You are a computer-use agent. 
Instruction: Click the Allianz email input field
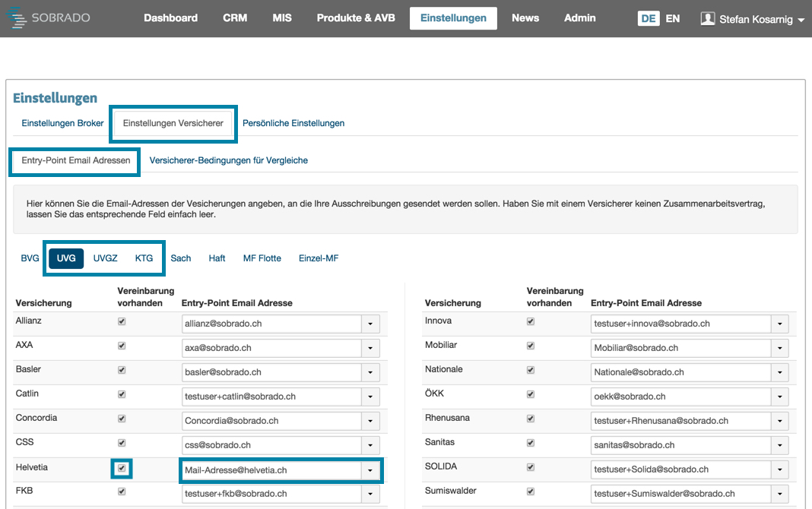coord(271,324)
